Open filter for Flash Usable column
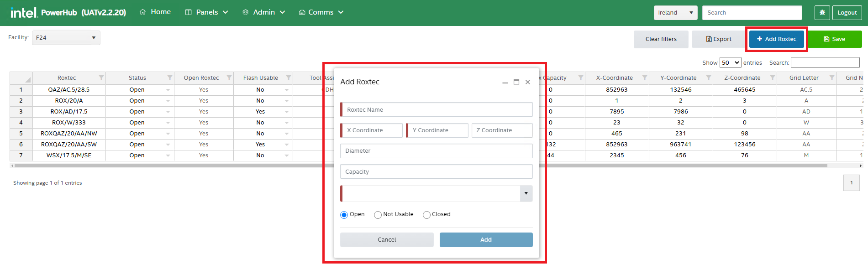 (289, 78)
